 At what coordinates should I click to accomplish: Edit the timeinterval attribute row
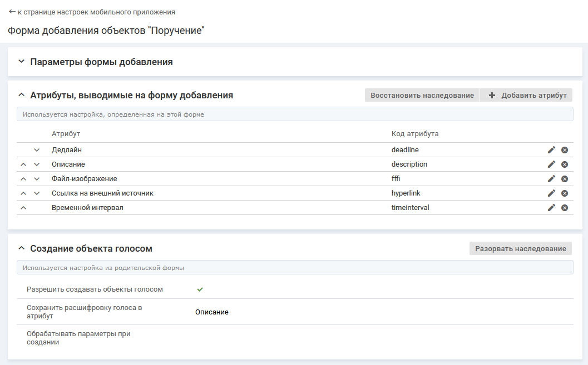tap(551, 208)
